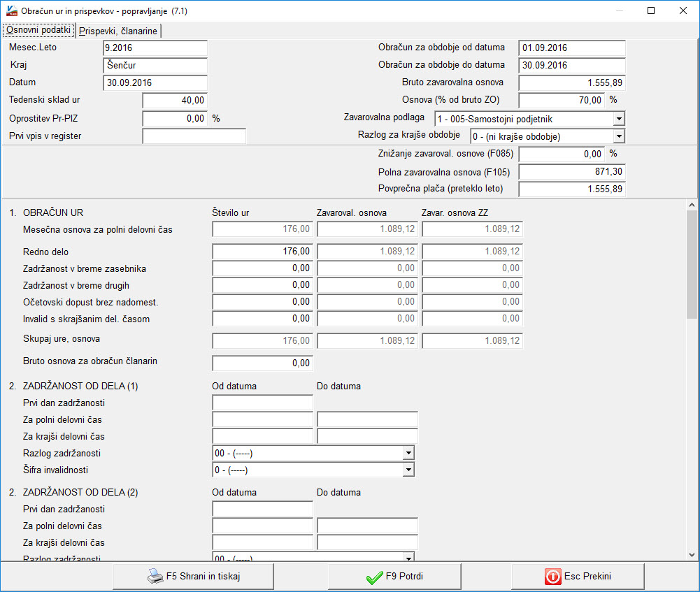700x592 pixels.
Task: Edit the Obračun za obdobje do datuma field
Action: (571, 65)
